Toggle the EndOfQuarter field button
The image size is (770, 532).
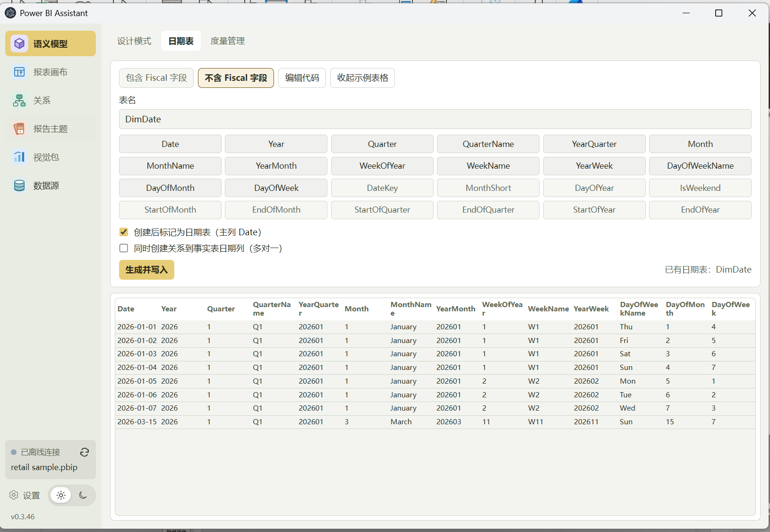click(x=488, y=210)
